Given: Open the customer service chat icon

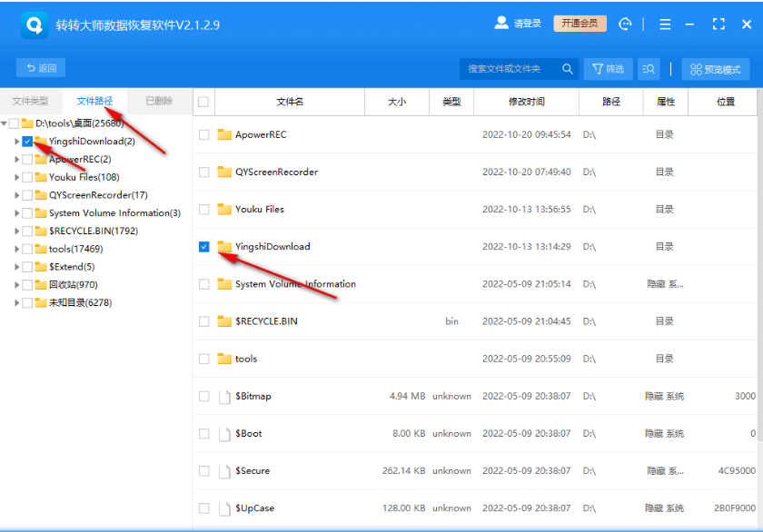Looking at the screenshot, I should [625, 24].
